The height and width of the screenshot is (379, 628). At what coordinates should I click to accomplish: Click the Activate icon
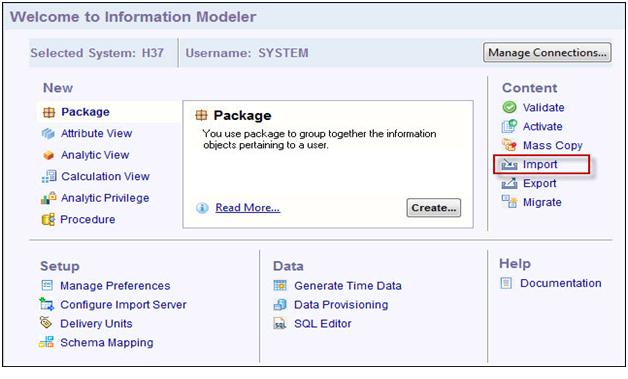509,126
